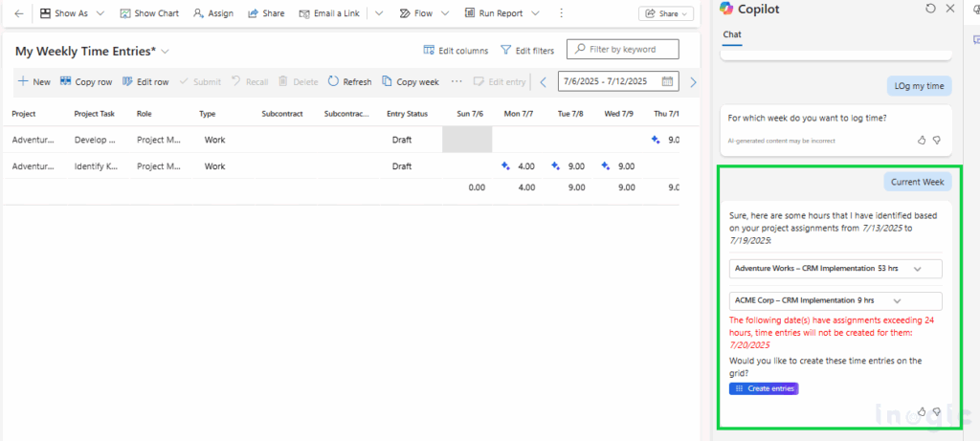980x441 pixels.
Task: Expand ACME Corp – CRM Implementation 9 hrs
Action: pyautogui.click(x=897, y=301)
